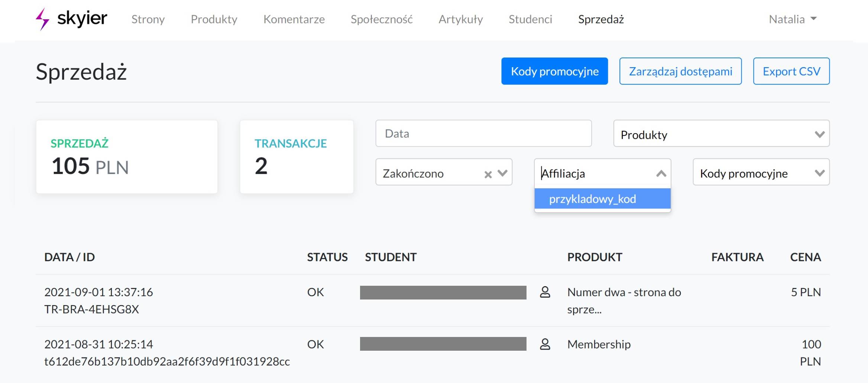Click the date 2021-09-01 13:37:16
This screenshot has width=868, height=383.
98,292
